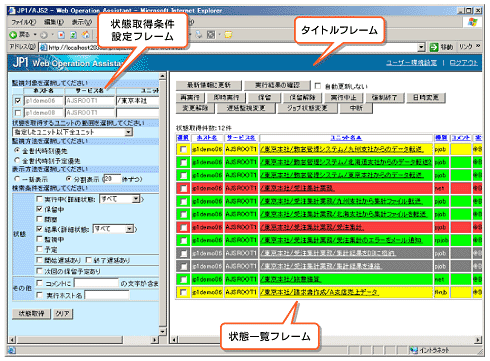
Task: Uncheck the 保留中 status checkbox
Action: pyautogui.click(x=39, y=209)
